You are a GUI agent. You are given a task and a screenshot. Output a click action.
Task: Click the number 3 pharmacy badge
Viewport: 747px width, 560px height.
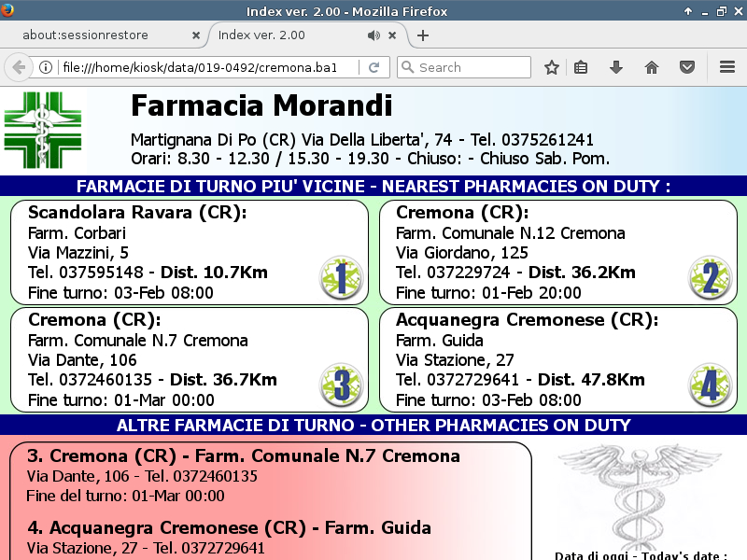(340, 385)
